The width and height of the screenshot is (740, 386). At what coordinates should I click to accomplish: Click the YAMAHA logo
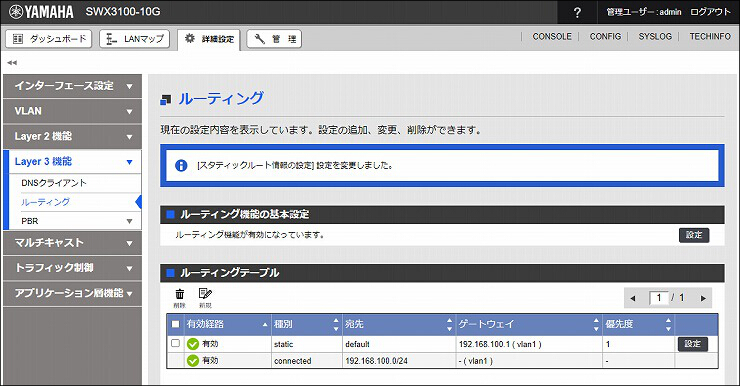tap(42, 12)
